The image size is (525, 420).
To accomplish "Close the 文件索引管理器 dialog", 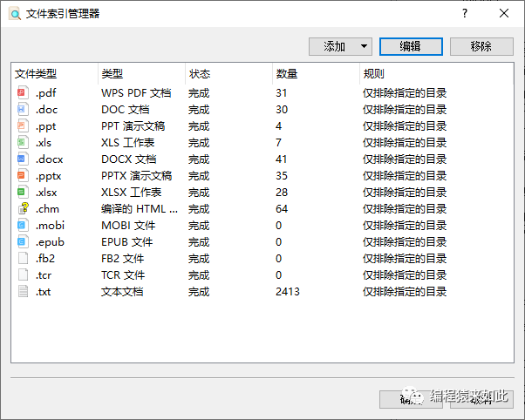I will (504, 13).
